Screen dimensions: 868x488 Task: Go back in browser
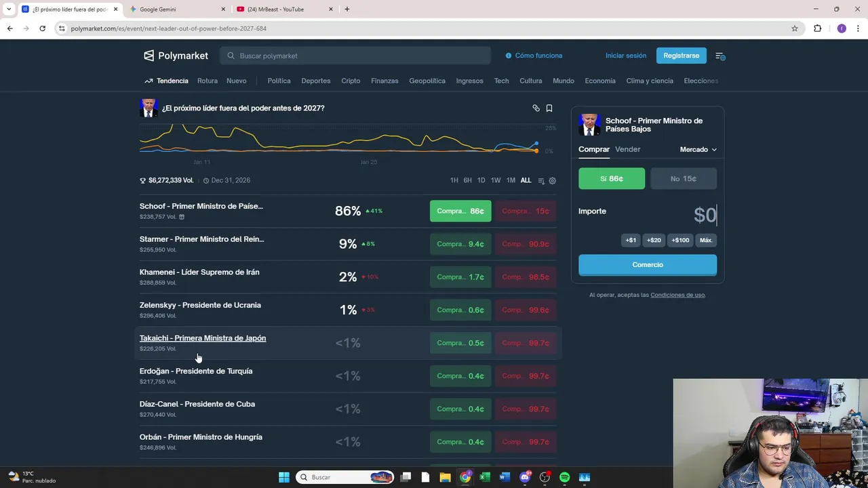tap(9, 28)
